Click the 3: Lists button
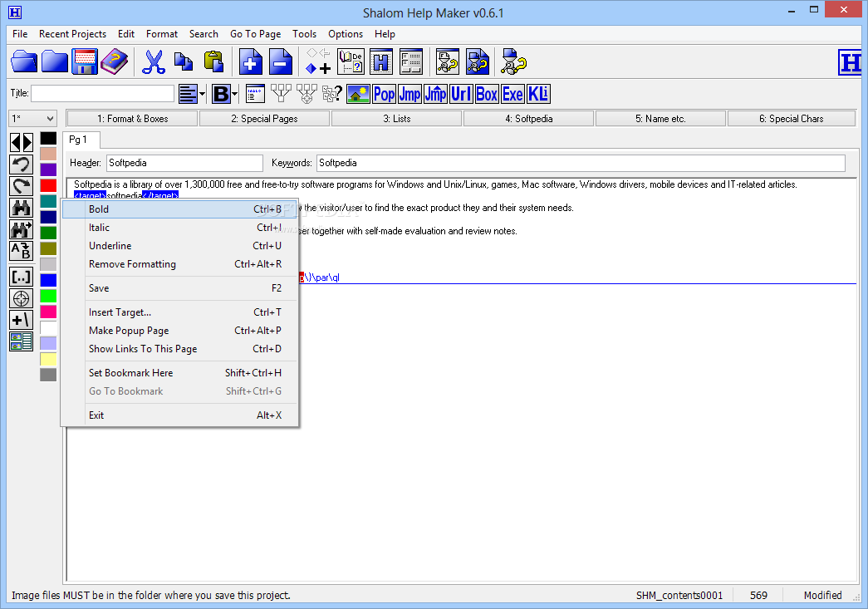Viewport: 868px width, 609px height. pyautogui.click(x=396, y=119)
